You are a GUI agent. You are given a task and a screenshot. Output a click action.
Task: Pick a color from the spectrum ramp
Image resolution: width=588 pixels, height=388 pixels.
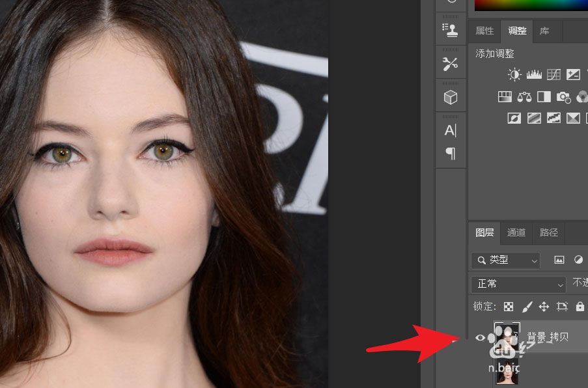click(531, 5)
